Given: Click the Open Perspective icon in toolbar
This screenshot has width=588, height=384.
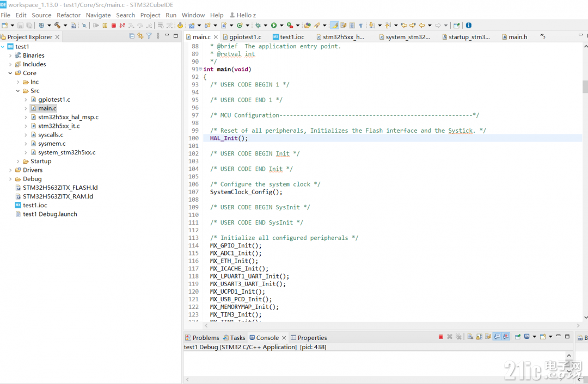Looking at the screenshot, I should [x=456, y=26].
